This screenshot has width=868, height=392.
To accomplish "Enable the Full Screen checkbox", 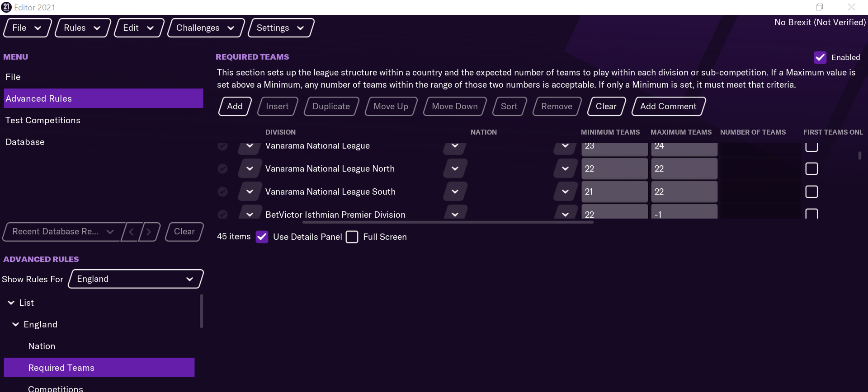I will point(352,237).
